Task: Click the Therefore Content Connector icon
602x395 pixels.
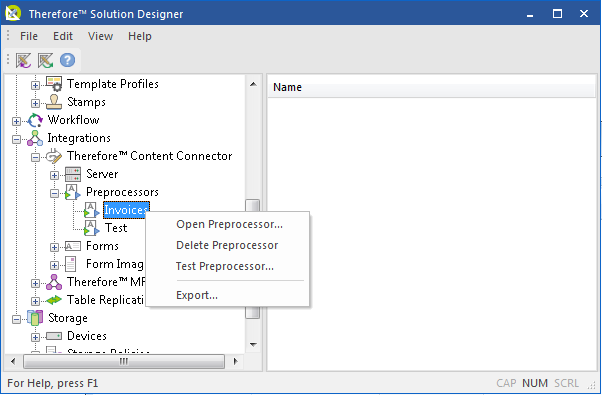Action: click(x=54, y=156)
